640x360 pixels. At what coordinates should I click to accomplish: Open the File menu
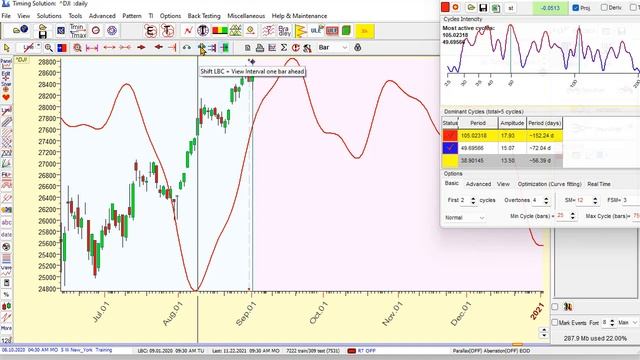pos(6,16)
